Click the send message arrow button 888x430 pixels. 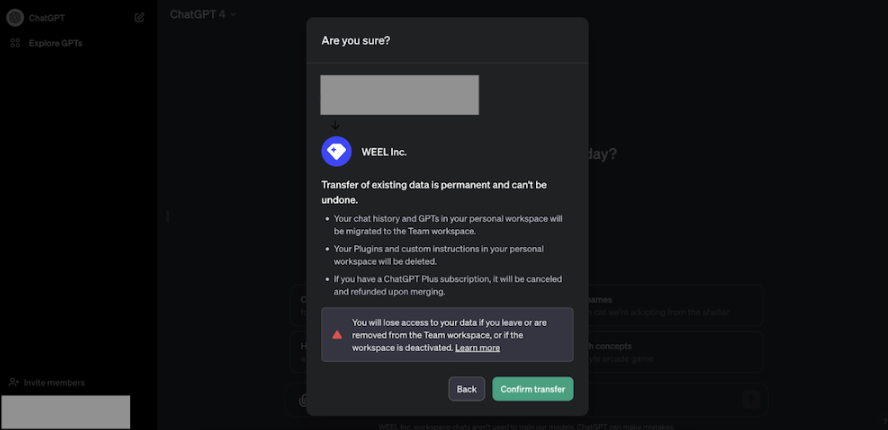pyautogui.click(x=750, y=399)
